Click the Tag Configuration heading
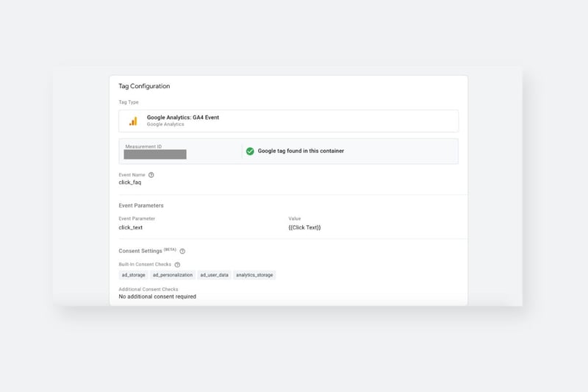588x392 pixels. point(144,86)
